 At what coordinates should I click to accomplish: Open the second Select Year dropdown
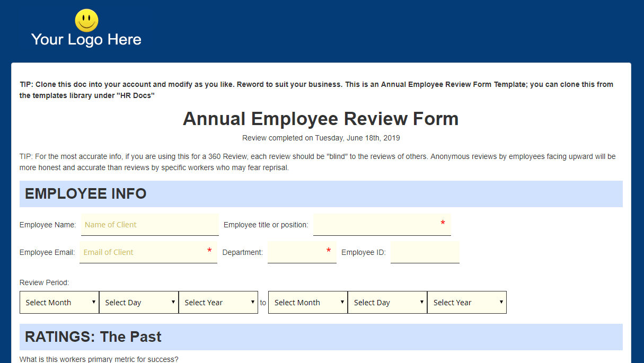466,302
